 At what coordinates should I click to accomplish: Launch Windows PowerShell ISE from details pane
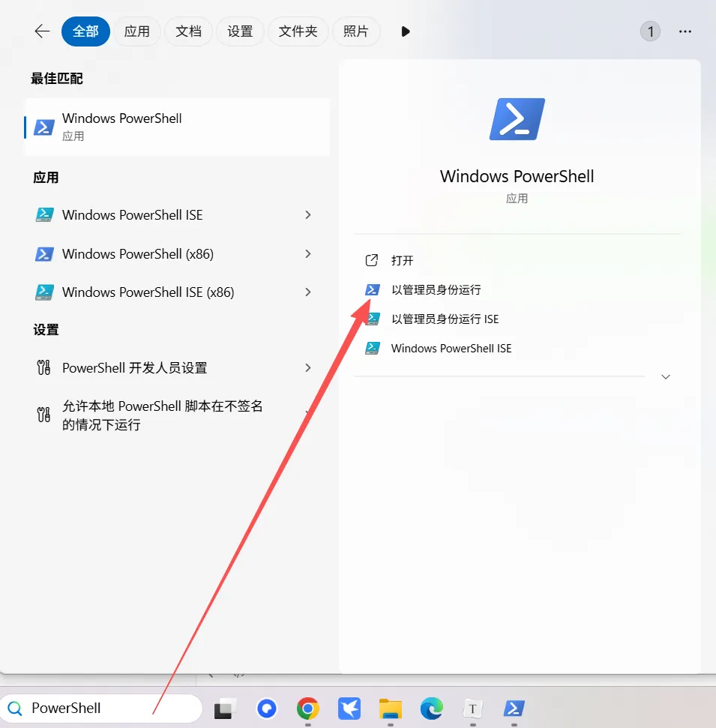(451, 348)
